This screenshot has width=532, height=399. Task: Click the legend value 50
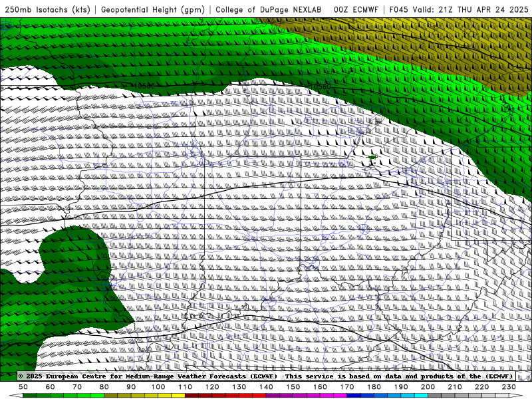23,387
